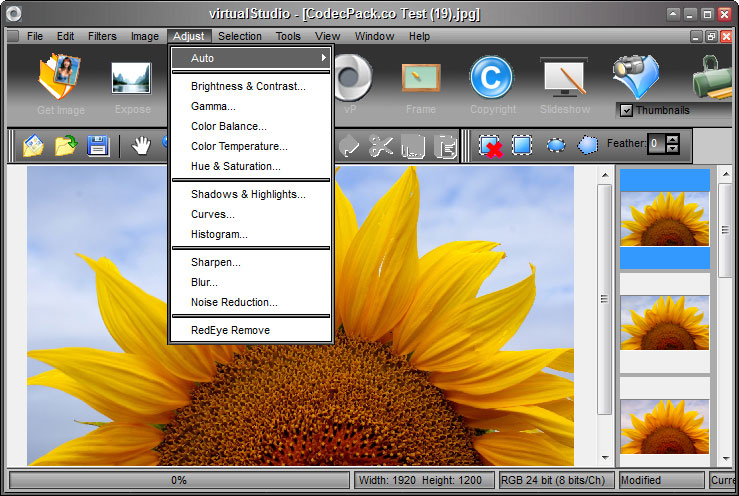Open Histogram...

[251, 234]
